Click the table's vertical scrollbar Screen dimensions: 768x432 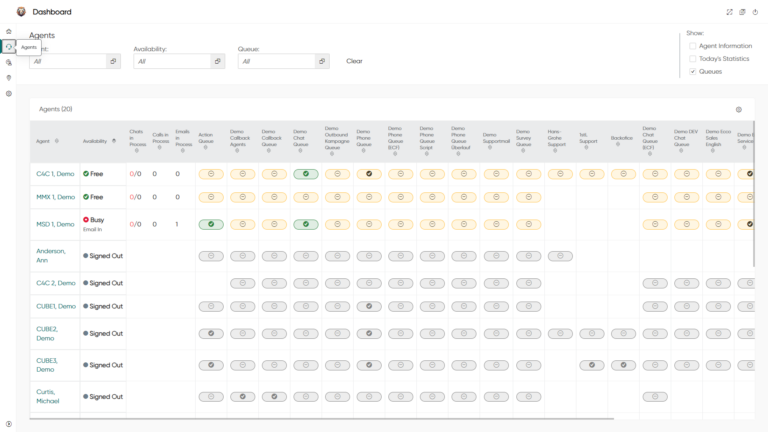tap(755, 200)
